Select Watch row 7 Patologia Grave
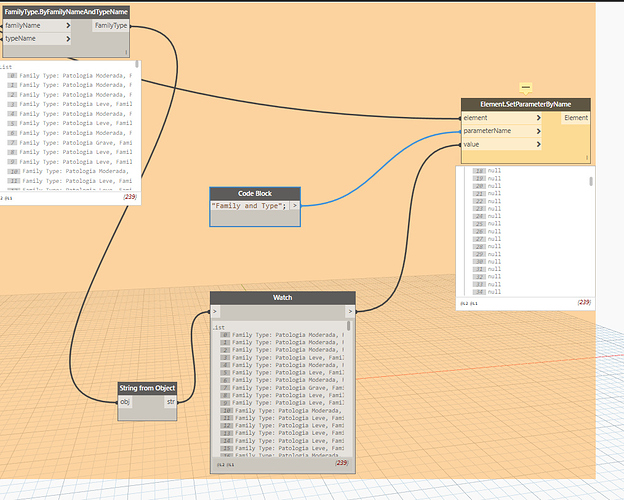The width and height of the screenshot is (624, 500). tap(282, 388)
